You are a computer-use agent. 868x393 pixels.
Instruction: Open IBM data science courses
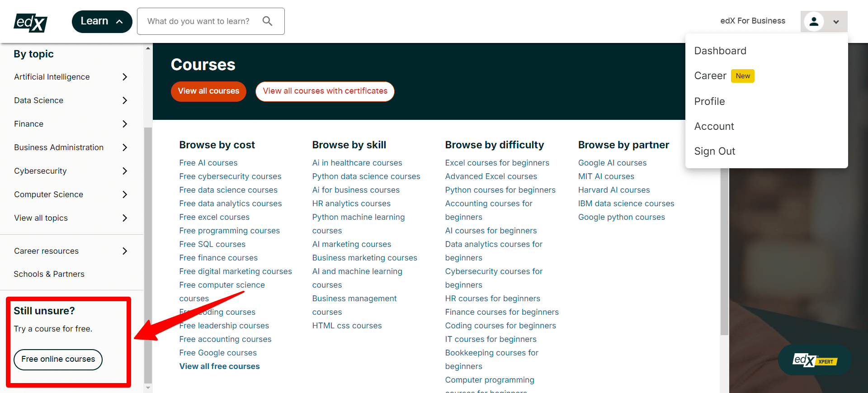point(626,204)
